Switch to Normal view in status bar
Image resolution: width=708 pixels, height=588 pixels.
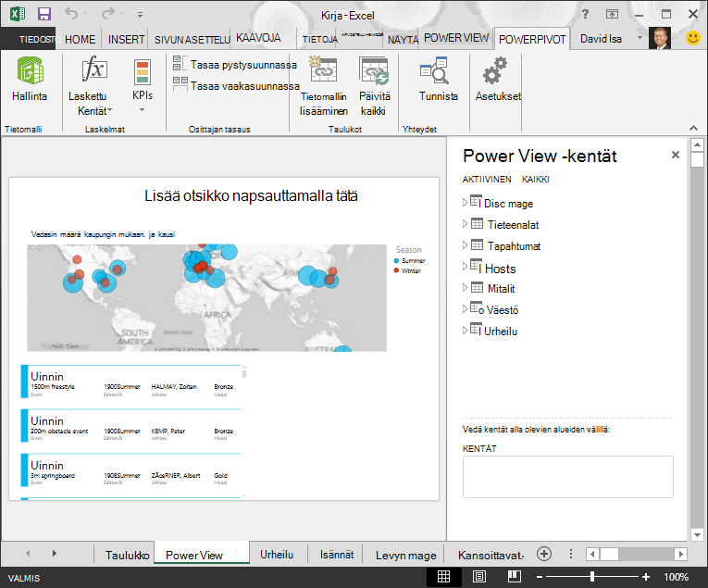[x=443, y=577]
